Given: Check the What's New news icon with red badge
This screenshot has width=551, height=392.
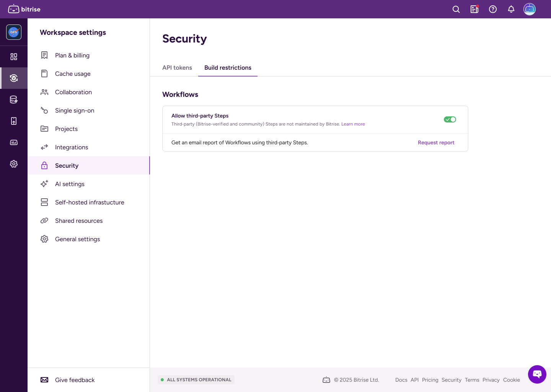Looking at the screenshot, I should click(x=474, y=9).
